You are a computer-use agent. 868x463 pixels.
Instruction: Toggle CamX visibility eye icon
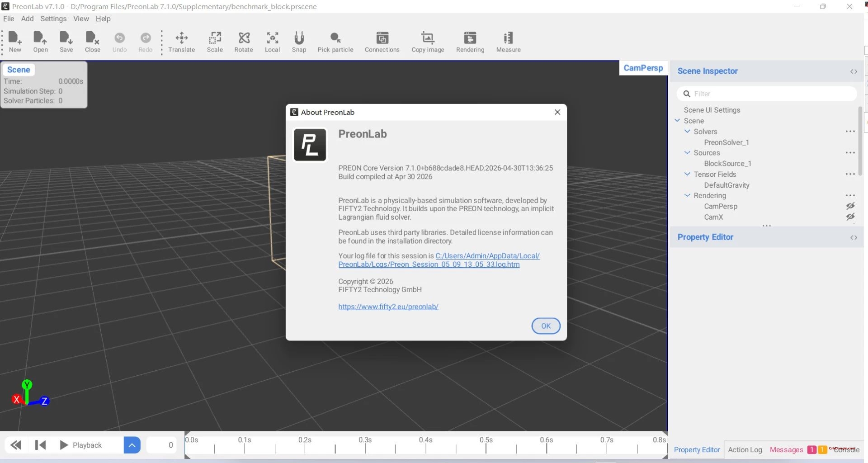[850, 217]
